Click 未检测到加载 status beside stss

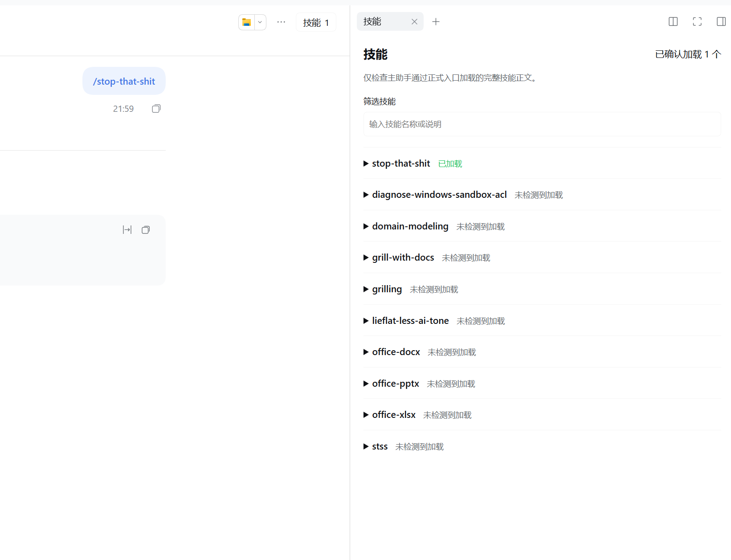coord(420,447)
